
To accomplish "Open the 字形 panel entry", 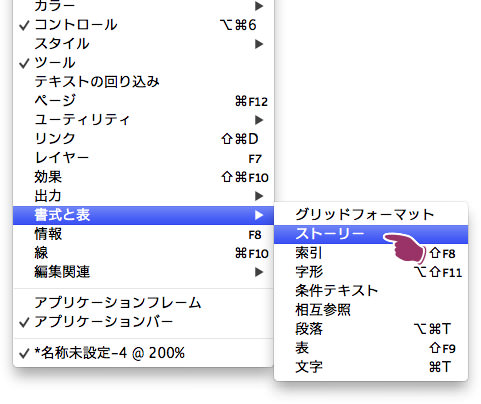I will click(371, 272).
